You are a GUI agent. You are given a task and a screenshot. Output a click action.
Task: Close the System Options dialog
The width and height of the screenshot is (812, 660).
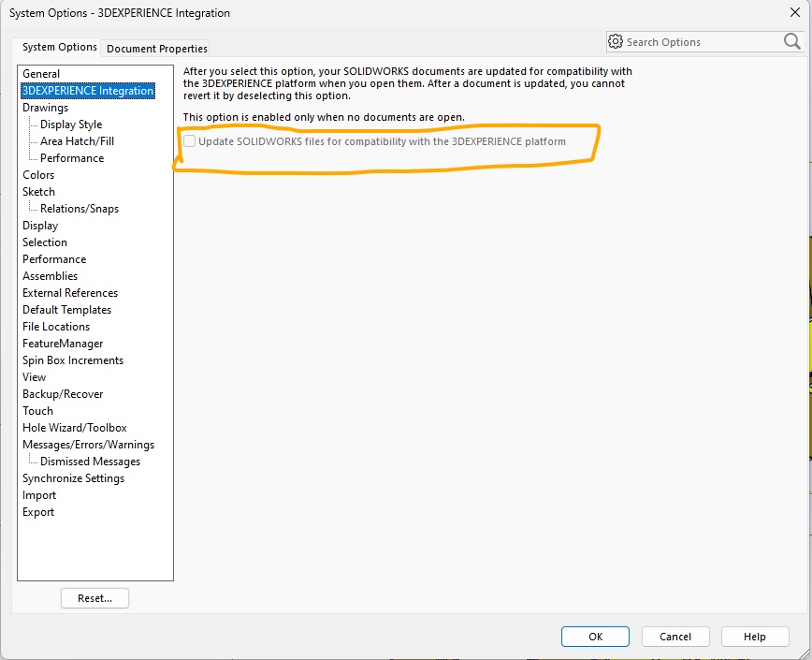[795, 12]
